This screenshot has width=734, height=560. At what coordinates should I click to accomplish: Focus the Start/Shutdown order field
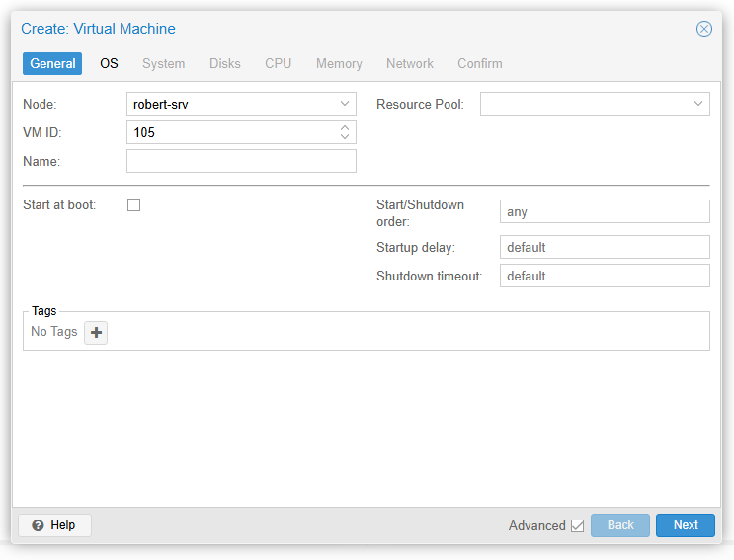604,212
